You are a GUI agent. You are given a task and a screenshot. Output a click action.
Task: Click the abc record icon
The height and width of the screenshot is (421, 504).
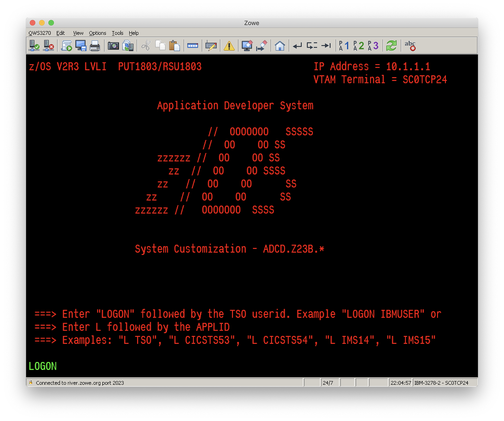tap(410, 46)
